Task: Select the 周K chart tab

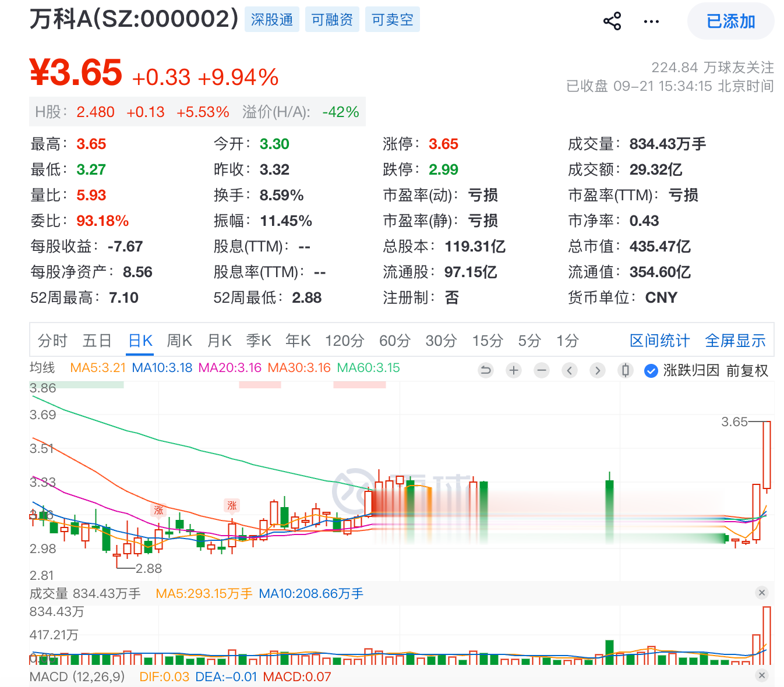Action: point(179,341)
